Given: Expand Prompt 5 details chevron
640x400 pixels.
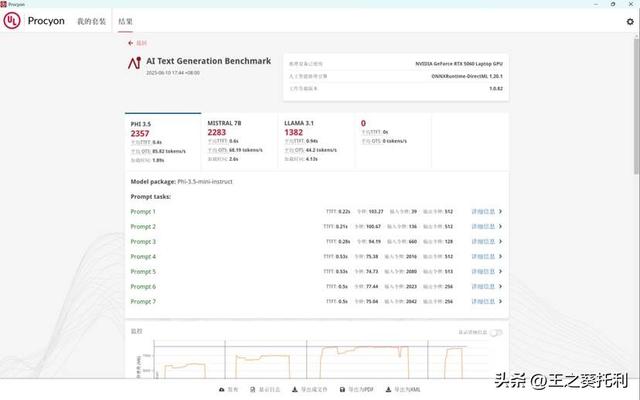Looking at the screenshot, I should [x=500, y=271].
